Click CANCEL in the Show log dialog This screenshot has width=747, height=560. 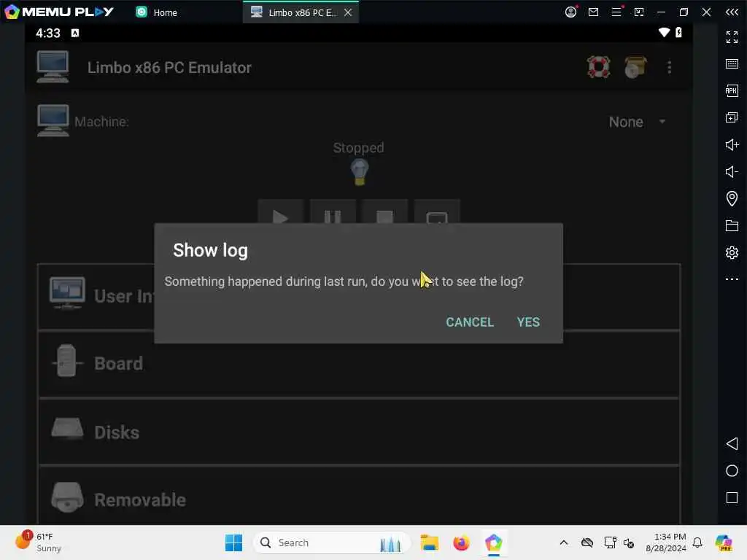pos(470,322)
